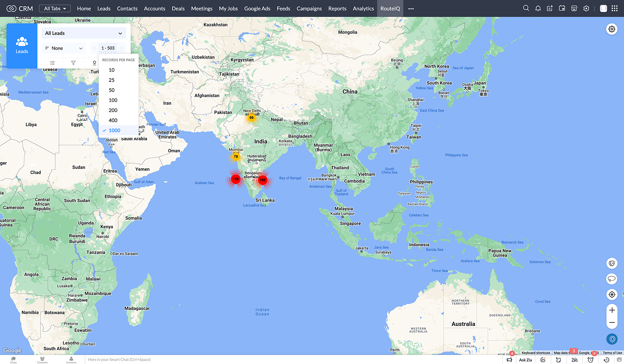Toggle the 1 - 503 records range
The height and width of the screenshot is (364, 624).
[x=108, y=48]
